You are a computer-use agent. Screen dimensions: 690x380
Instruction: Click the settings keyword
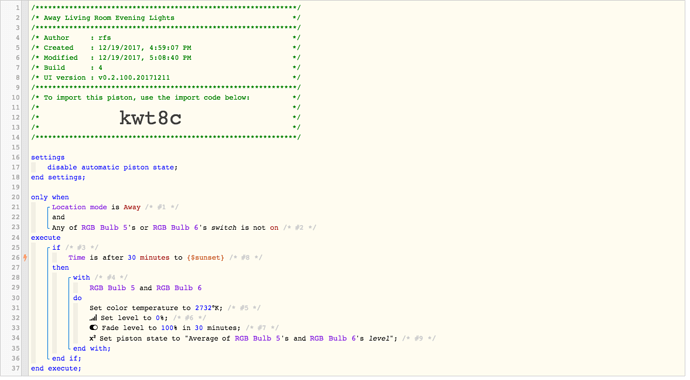(48, 157)
